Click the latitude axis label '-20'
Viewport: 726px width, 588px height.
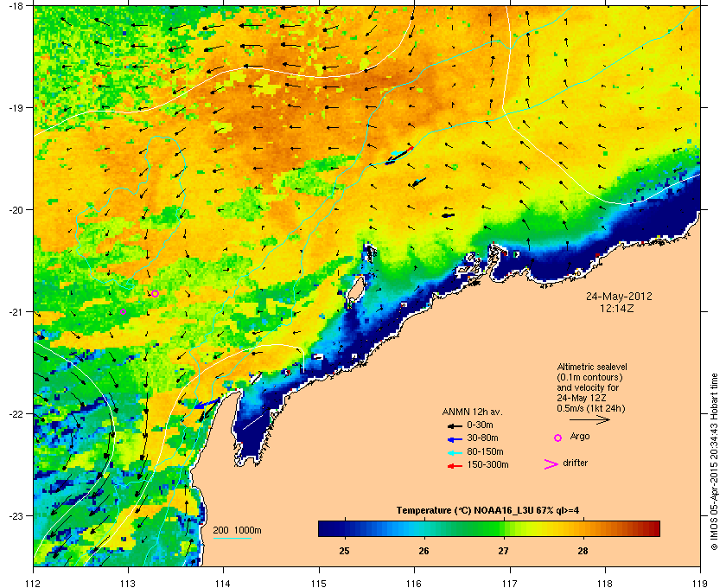[16, 210]
